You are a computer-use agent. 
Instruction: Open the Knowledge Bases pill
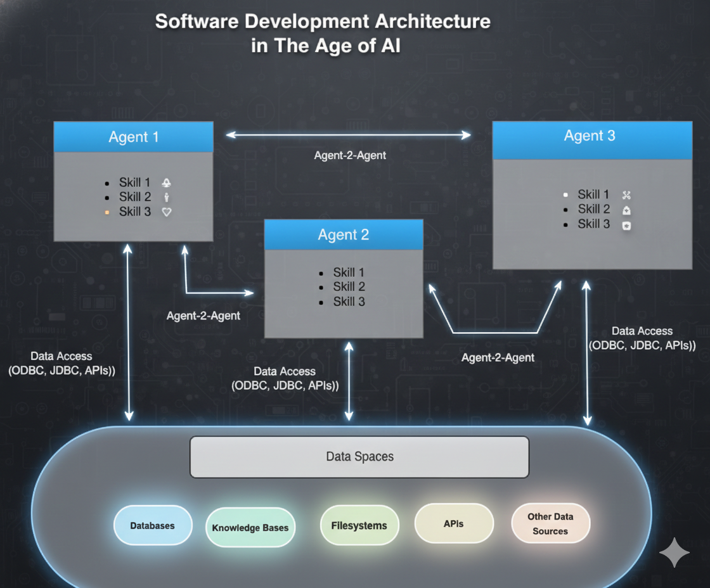click(x=250, y=528)
